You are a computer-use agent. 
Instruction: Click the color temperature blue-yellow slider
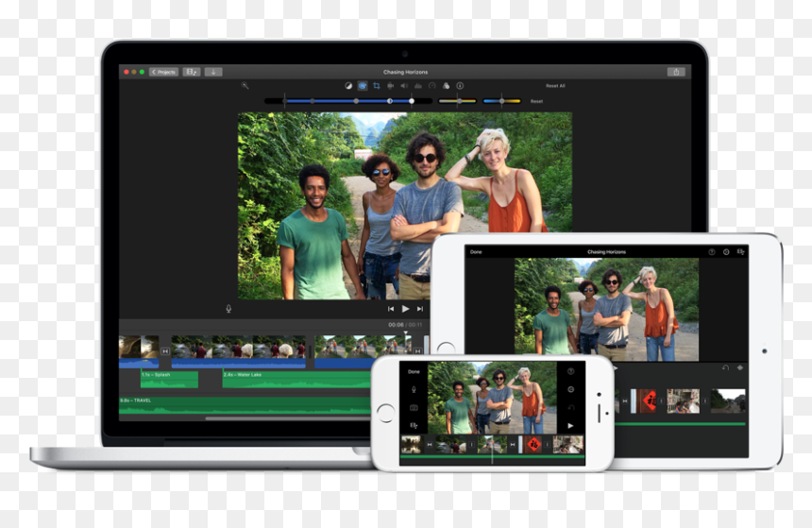(501, 101)
